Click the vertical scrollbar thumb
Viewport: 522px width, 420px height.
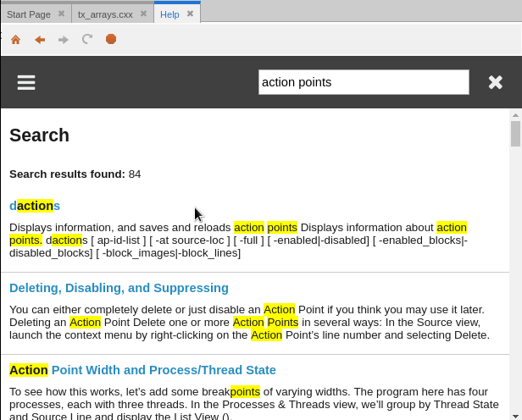click(515, 134)
